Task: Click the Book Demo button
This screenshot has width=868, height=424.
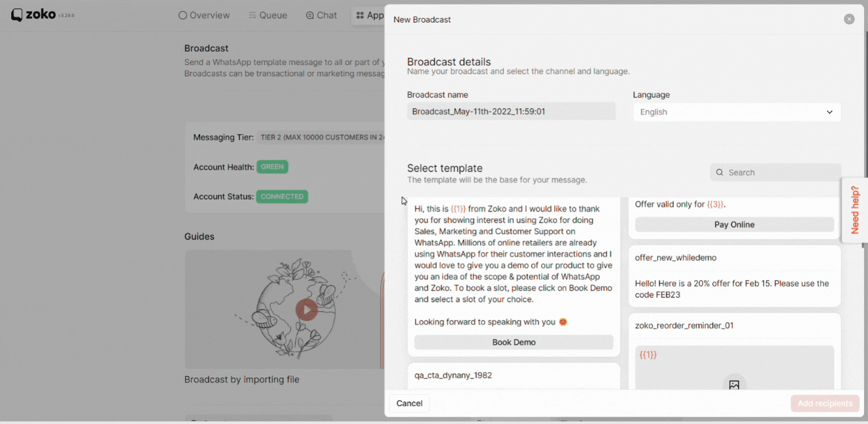Action: [x=514, y=342]
